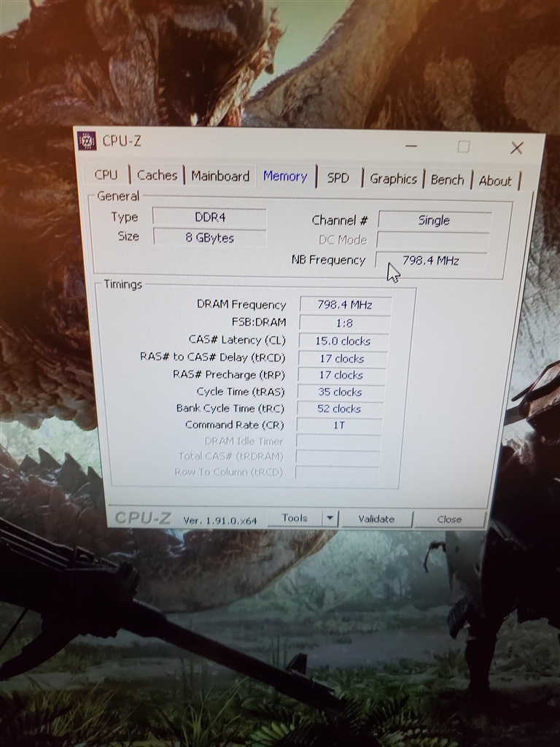Click the Validate button
The width and height of the screenshot is (560, 747).
pos(376,519)
